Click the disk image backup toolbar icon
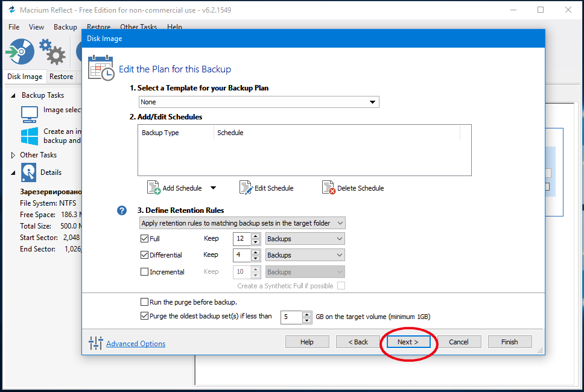The width and height of the screenshot is (584, 392). point(20,52)
